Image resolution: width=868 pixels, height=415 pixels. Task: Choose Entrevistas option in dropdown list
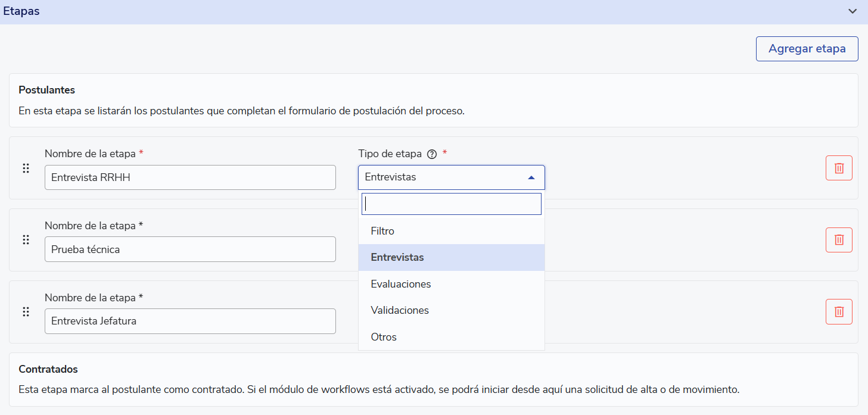(x=397, y=257)
